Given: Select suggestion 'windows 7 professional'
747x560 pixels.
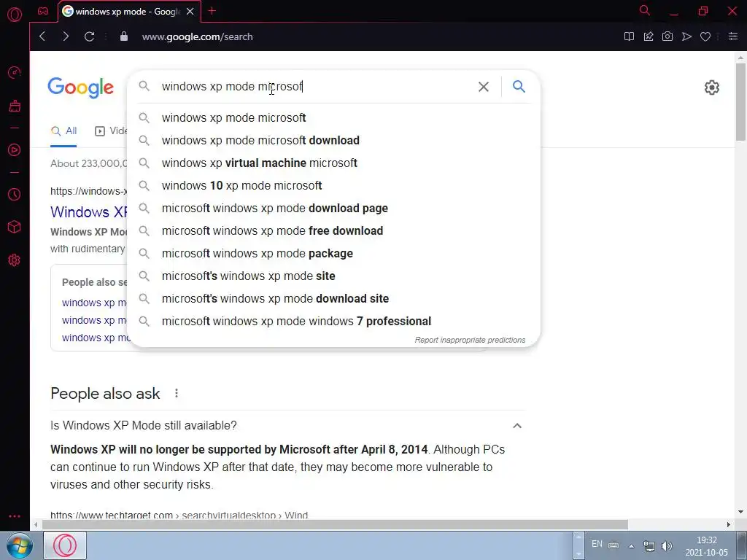Looking at the screenshot, I should coord(333,322).
